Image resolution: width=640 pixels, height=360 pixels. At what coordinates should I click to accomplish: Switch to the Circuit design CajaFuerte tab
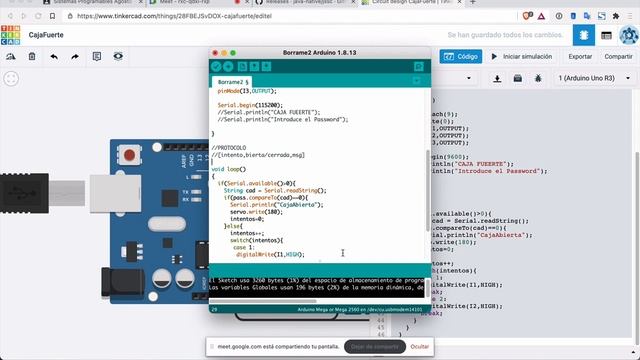click(410, 2)
